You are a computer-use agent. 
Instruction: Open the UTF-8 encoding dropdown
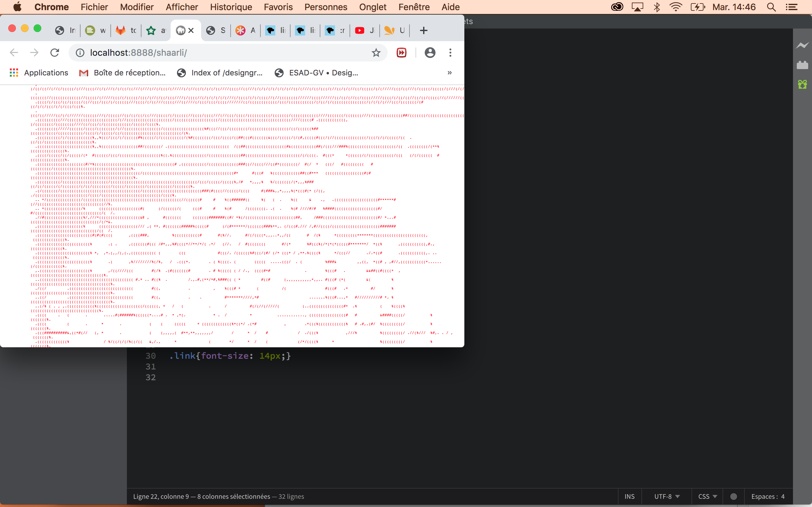[x=667, y=497]
